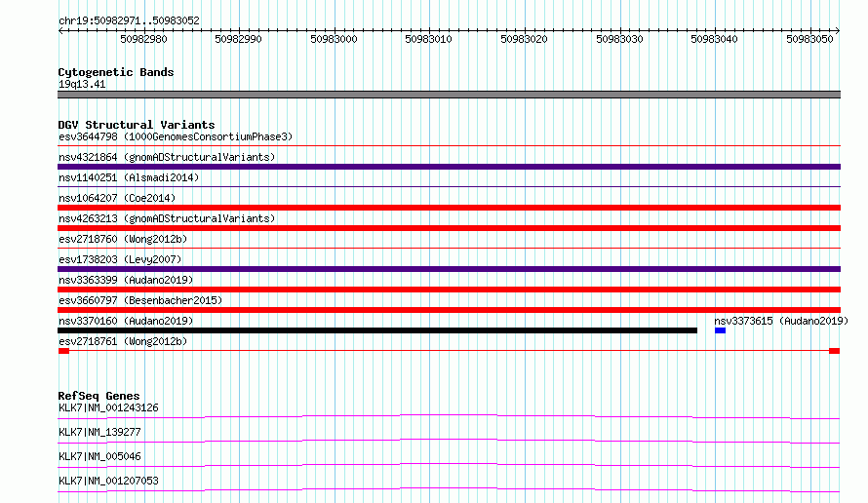Image resolution: width=868 pixels, height=503 pixels.
Task: Open variant nsv3373615 (Audano2019)
Action: [781, 321]
